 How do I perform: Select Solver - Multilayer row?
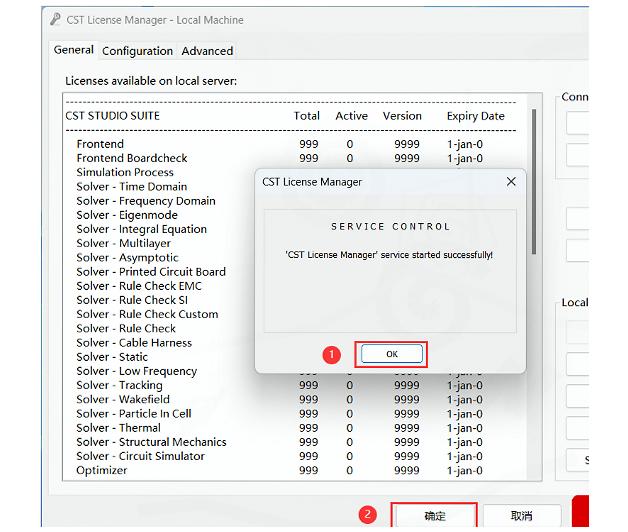[x=123, y=243]
